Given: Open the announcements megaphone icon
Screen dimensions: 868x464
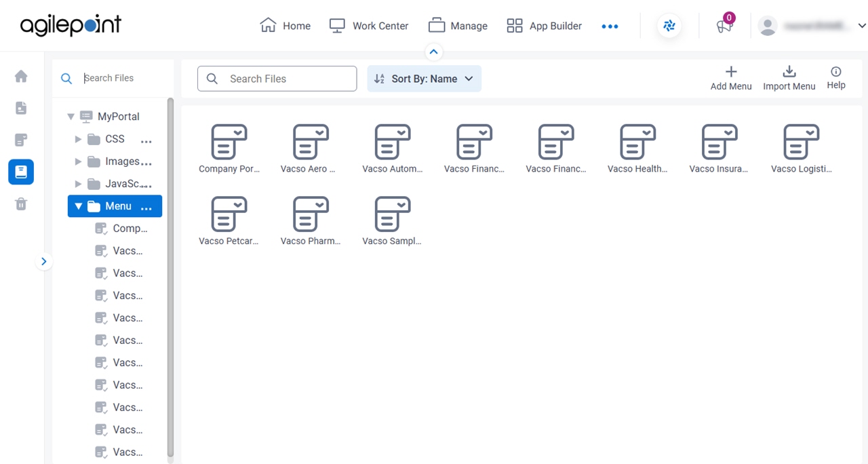Looking at the screenshot, I should 724,26.
